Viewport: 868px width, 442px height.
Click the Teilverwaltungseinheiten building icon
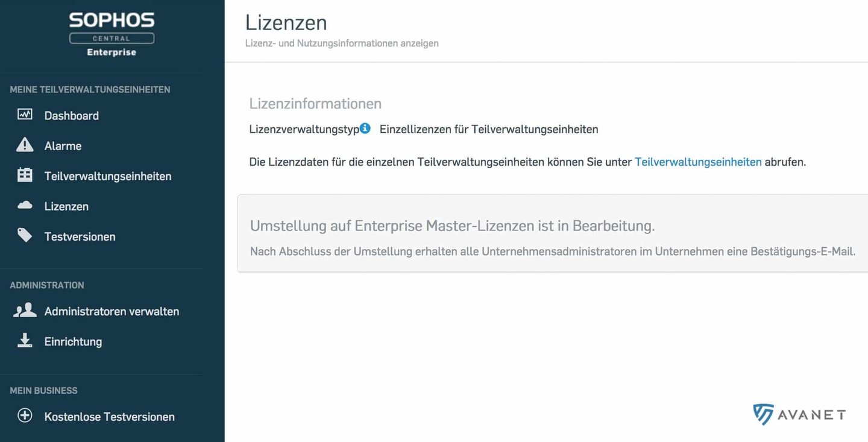click(x=25, y=175)
